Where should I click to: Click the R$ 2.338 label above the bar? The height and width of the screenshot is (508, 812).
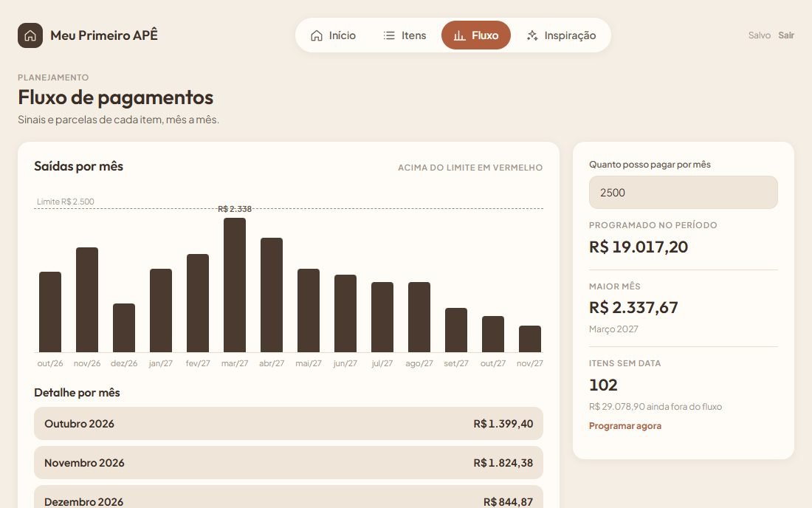[235, 209]
